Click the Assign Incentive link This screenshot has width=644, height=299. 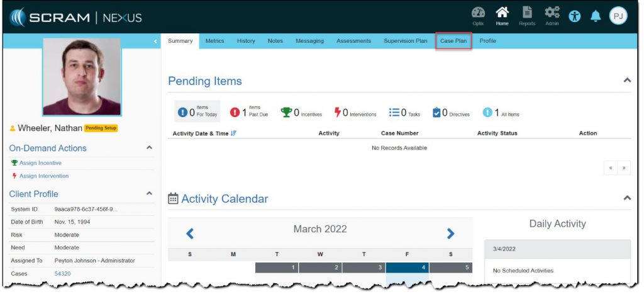(x=40, y=163)
